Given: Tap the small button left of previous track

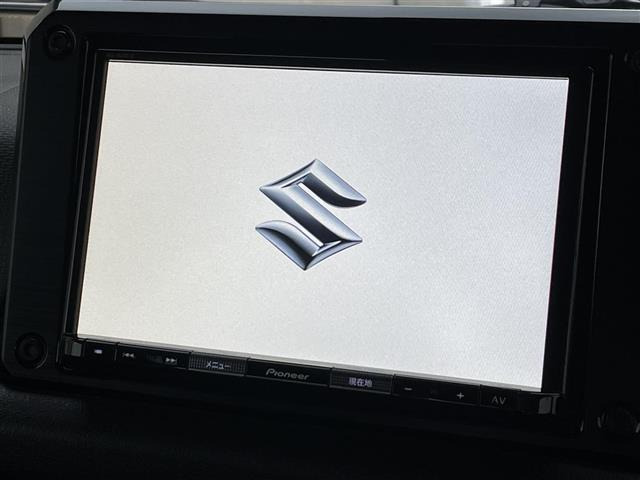Looking at the screenshot, I should coord(98,351).
